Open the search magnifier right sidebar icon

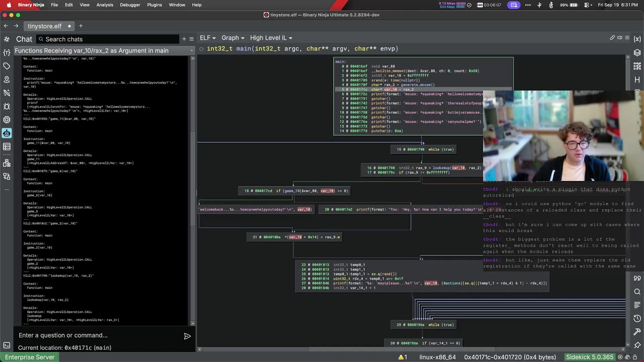(x=637, y=292)
